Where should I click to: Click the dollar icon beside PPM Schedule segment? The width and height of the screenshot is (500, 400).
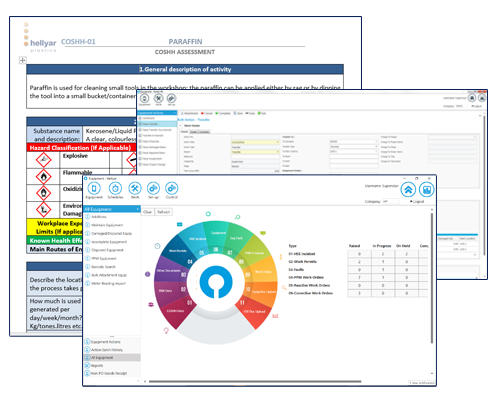(281, 257)
